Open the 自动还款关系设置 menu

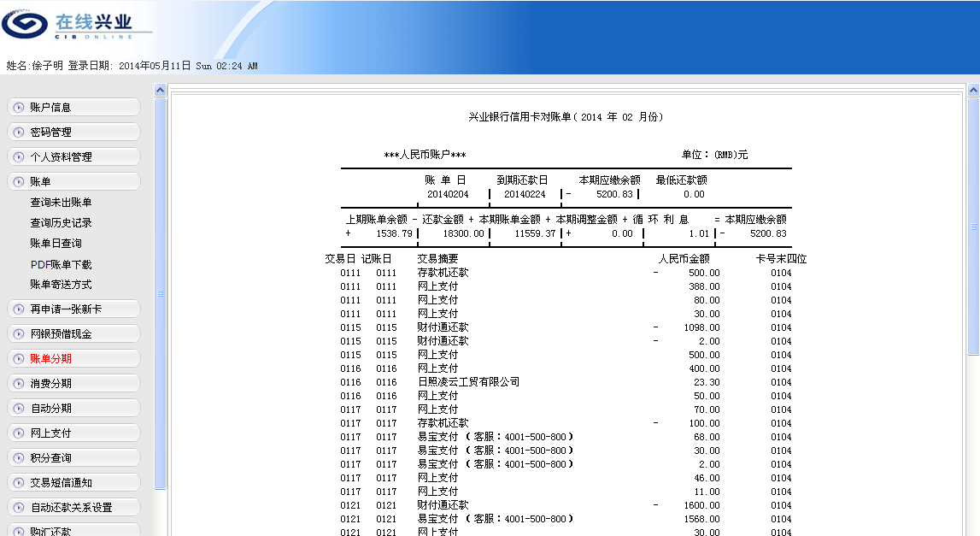coord(73,507)
